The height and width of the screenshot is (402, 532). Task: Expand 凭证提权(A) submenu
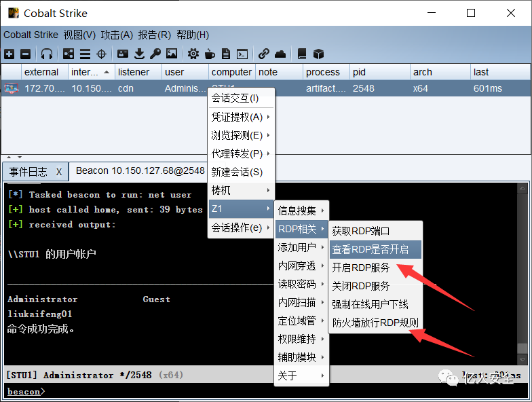(x=241, y=117)
